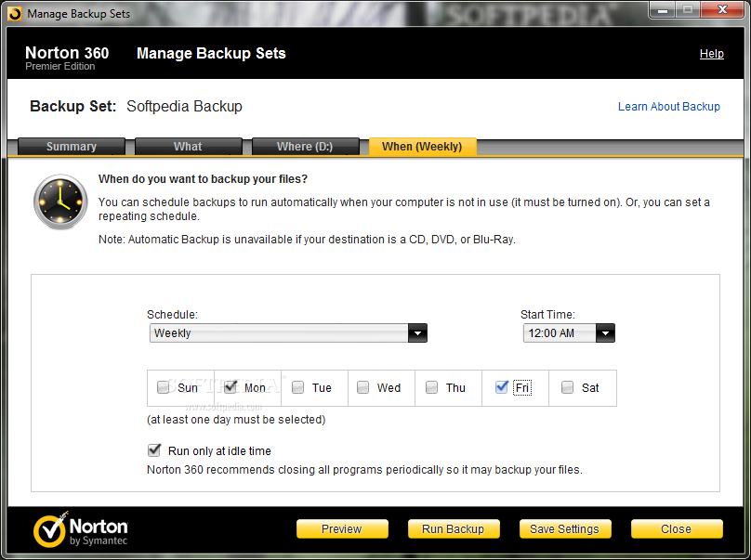Open Learn About Backup link
751x560 pixels.
(669, 106)
